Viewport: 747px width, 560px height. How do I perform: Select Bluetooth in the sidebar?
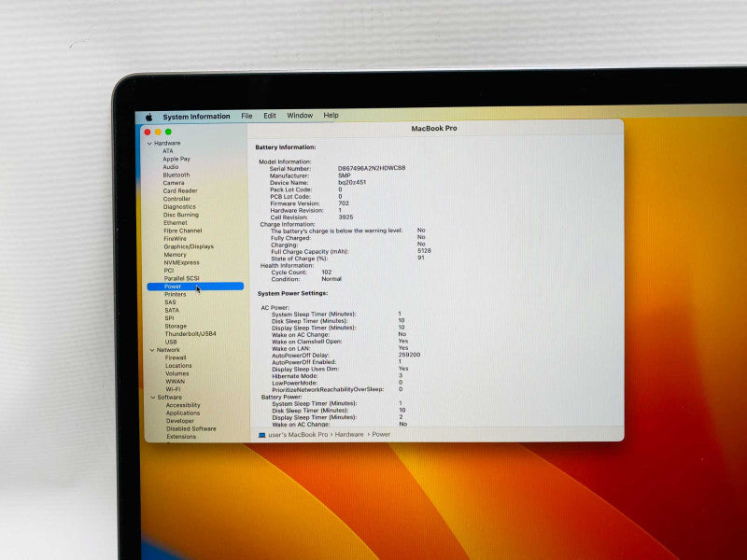176,175
